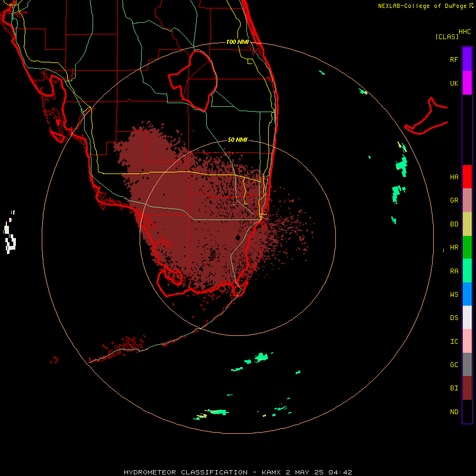Click the 'HHC' product label
Screen dimensions: 476x476
coord(465,32)
